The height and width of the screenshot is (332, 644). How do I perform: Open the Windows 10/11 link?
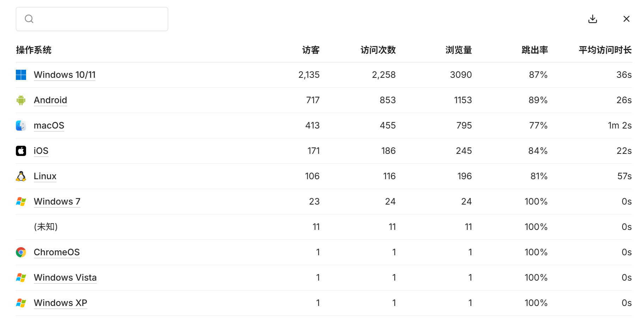coord(65,75)
